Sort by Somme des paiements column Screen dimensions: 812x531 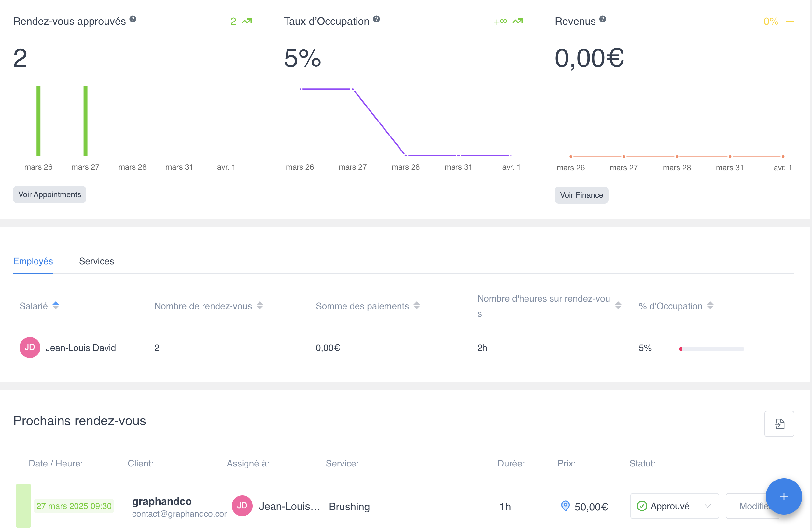pyautogui.click(x=416, y=305)
